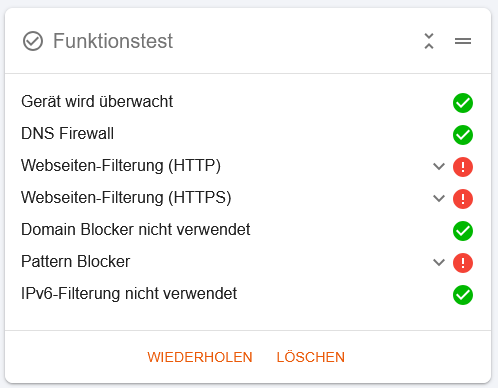Click the red warning icon for Webseiten-Filterung (HTTP)
Screen dimensions: 498x388
pyautogui.click(x=463, y=167)
